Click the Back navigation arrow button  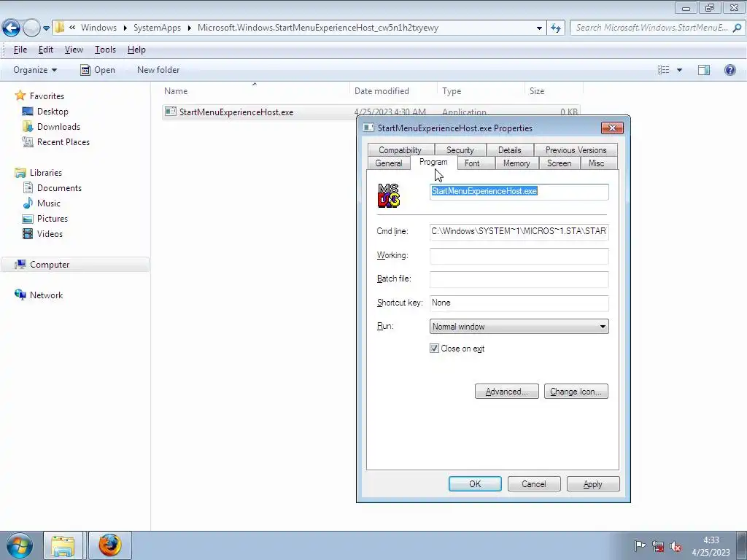click(x=12, y=28)
